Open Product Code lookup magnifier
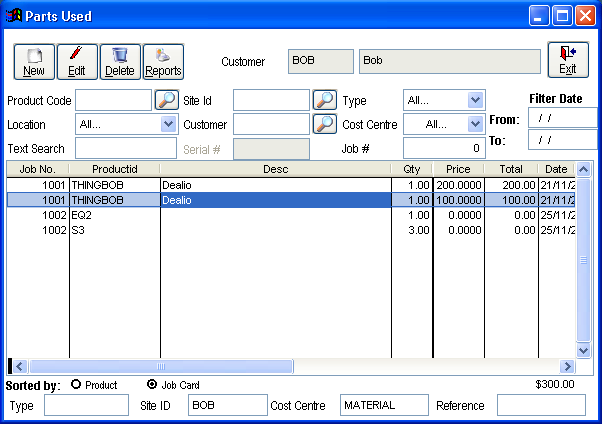This screenshot has width=602, height=424. tap(167, 100)
